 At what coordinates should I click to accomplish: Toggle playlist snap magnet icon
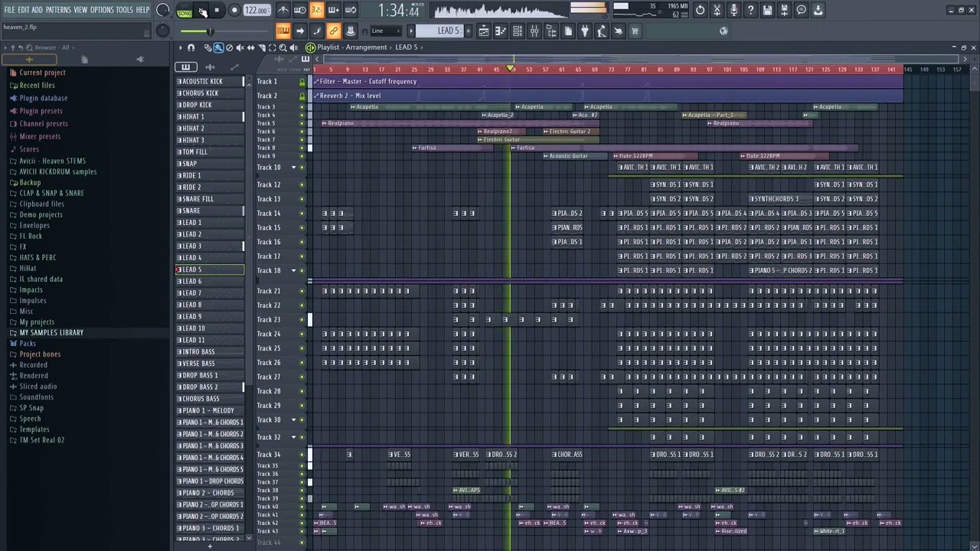pos(191,47)
